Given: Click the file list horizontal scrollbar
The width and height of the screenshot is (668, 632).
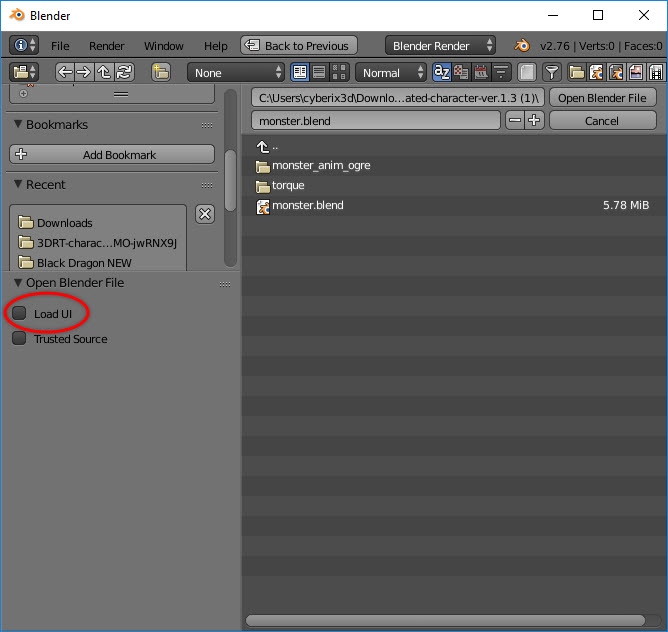Looking at the screenshot, I should (x=445, y=620).
